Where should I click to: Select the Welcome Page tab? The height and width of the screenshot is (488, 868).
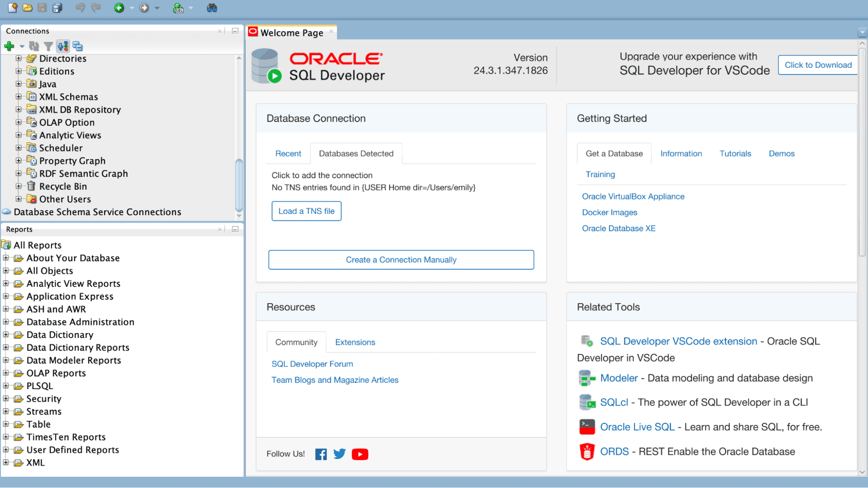point(292,33)
